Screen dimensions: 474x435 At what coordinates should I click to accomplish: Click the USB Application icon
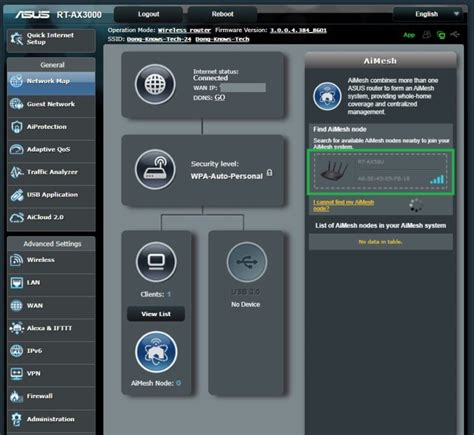[16, 195]
